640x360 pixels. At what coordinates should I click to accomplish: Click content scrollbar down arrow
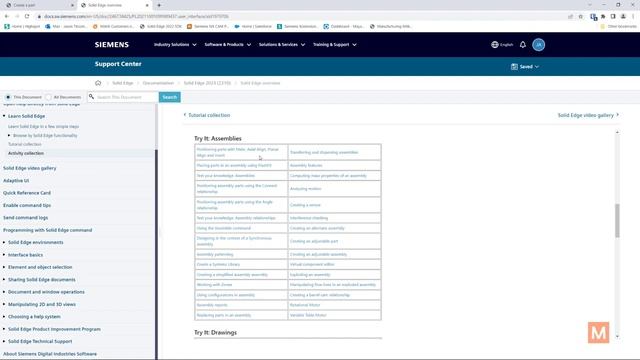coord(617,336)
